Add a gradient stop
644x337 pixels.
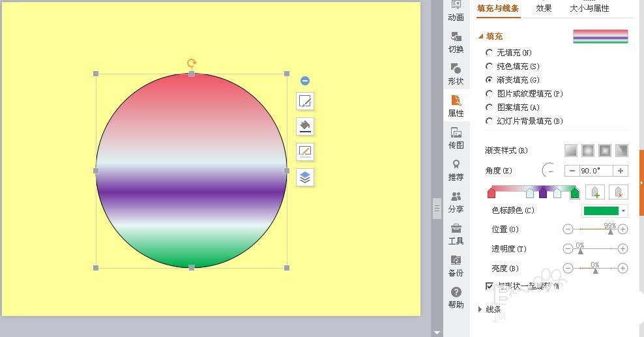594,192
